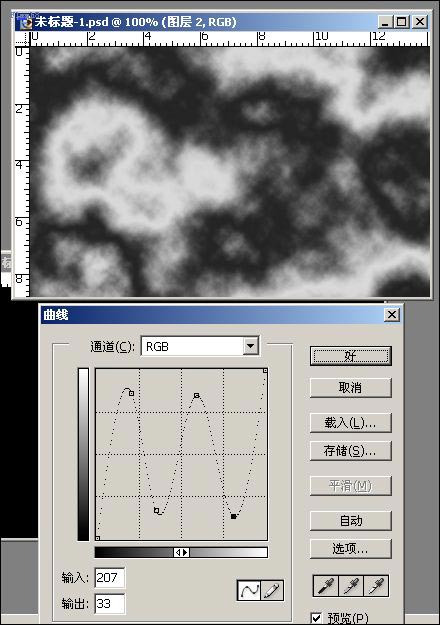Select the white point eyedropper

click(x=376, y=586)
